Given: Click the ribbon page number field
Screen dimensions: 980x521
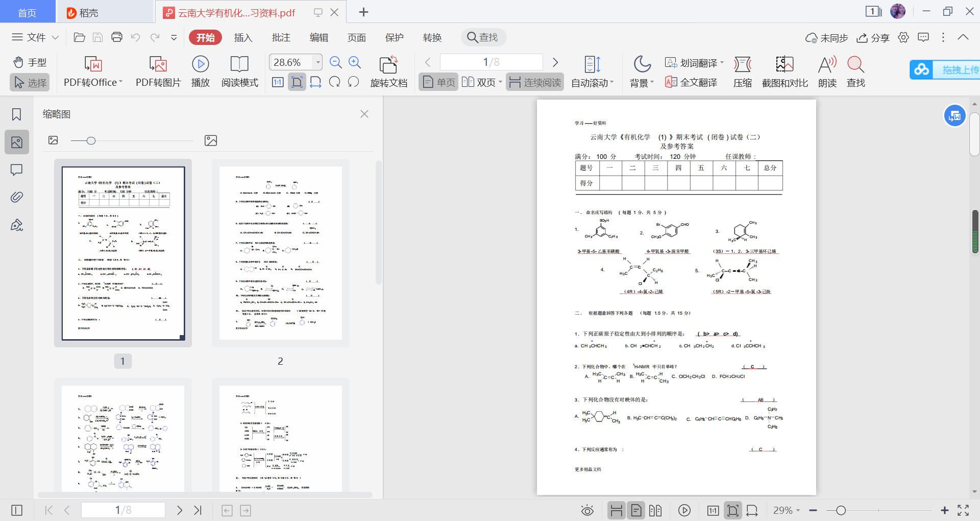Looking at the screenshot, I should point(491,62).
